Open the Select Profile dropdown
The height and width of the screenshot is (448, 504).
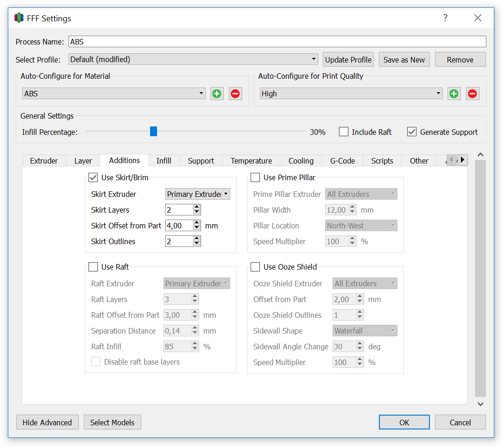tap(193, 59)
